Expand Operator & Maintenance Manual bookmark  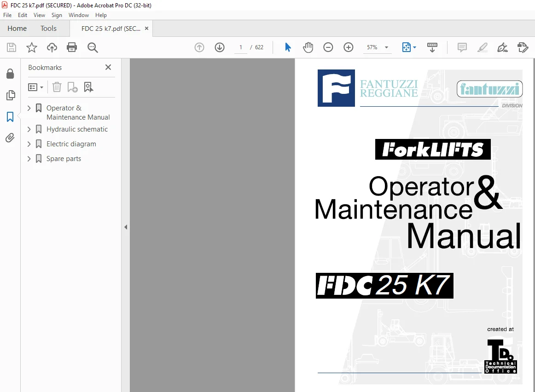click(x=29, y=108)
